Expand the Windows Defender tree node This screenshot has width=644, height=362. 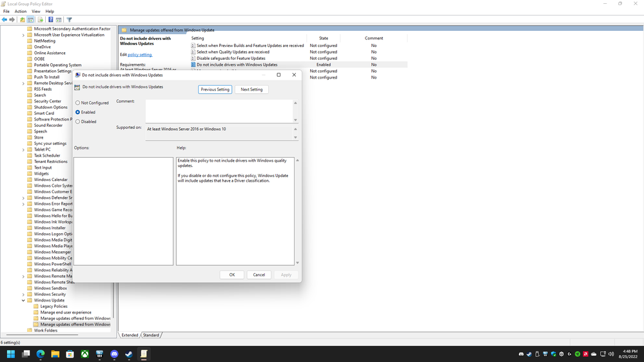23,198
